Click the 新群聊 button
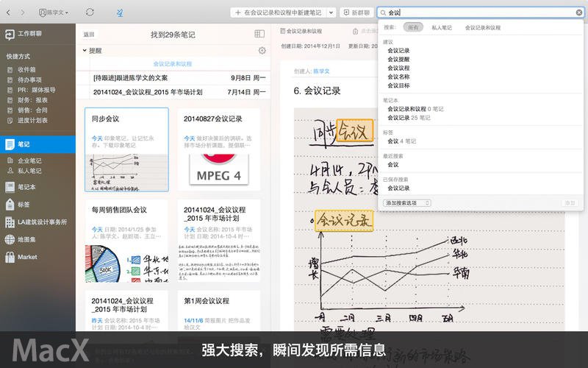Image resolution: width=588 pixels, height=368 pixels. pyautogui.click(x=356, y=13)
